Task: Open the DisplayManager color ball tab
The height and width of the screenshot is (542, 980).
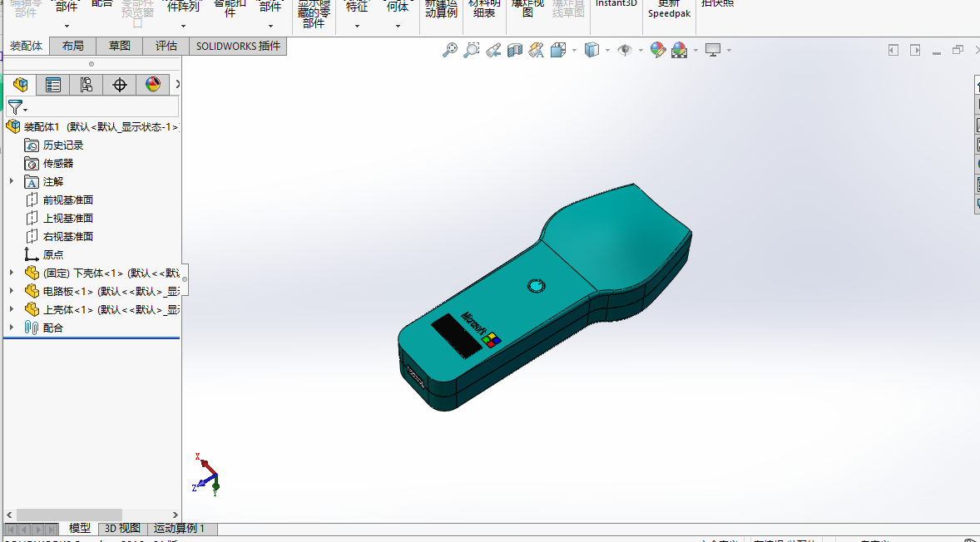Action: (152, 84)
